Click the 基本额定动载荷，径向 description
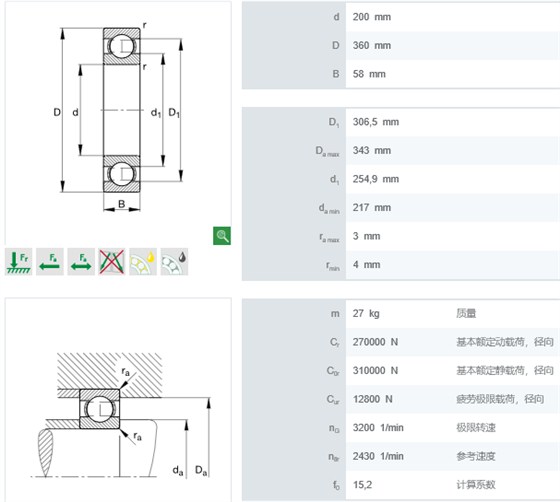The image size is (560, 502). [x=505, y=342]
